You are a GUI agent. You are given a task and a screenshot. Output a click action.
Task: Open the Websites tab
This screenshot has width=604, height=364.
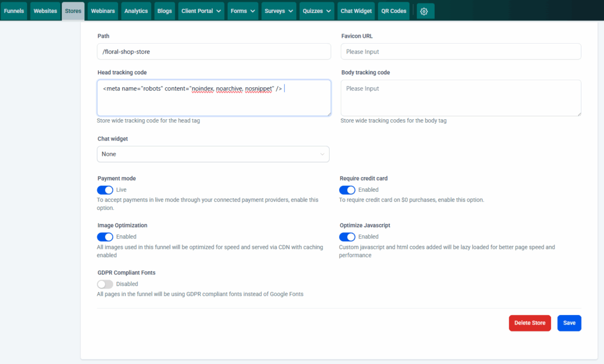pyautogui.click(x=45, y=11)
